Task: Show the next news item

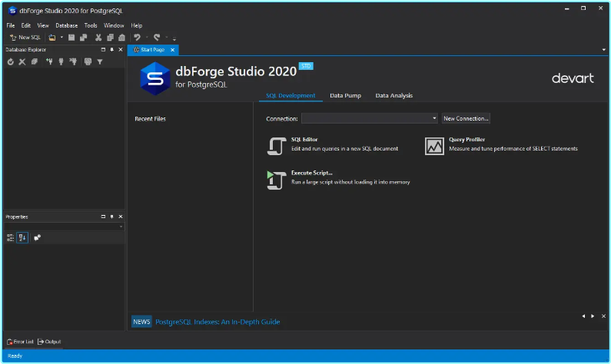Action: coord(593,316)
